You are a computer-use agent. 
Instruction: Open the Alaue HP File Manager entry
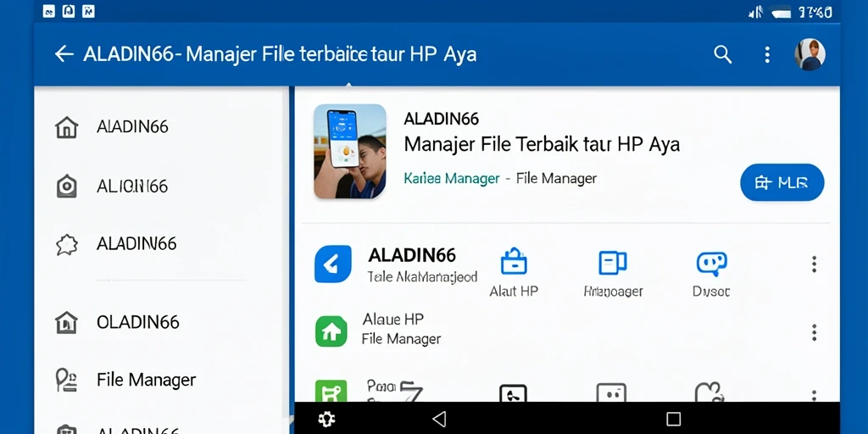(x=401, y=329)
